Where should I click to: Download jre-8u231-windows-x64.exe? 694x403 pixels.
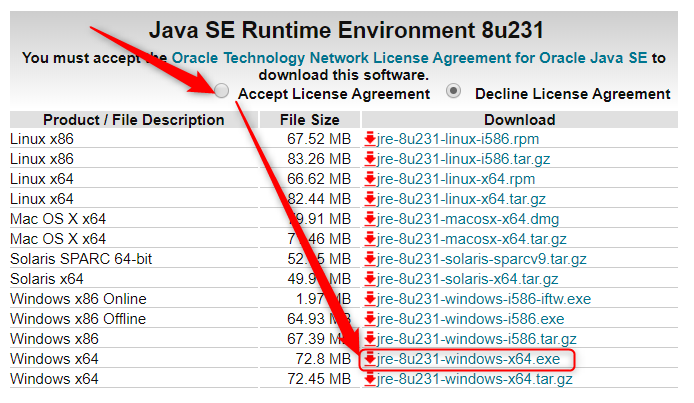[x=468, y=359]
